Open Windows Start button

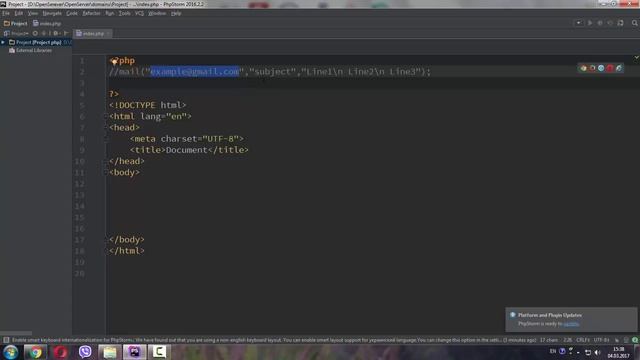pos(10,352)
